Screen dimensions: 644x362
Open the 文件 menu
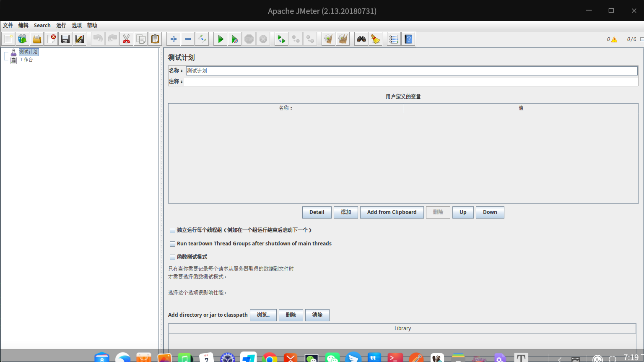pyautogui.click(x=8, y=25)
